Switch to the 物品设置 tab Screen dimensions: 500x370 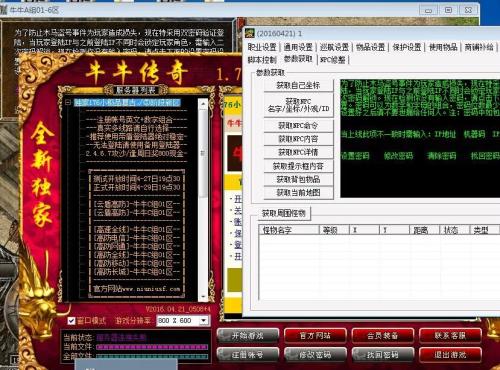click(370, 47)
